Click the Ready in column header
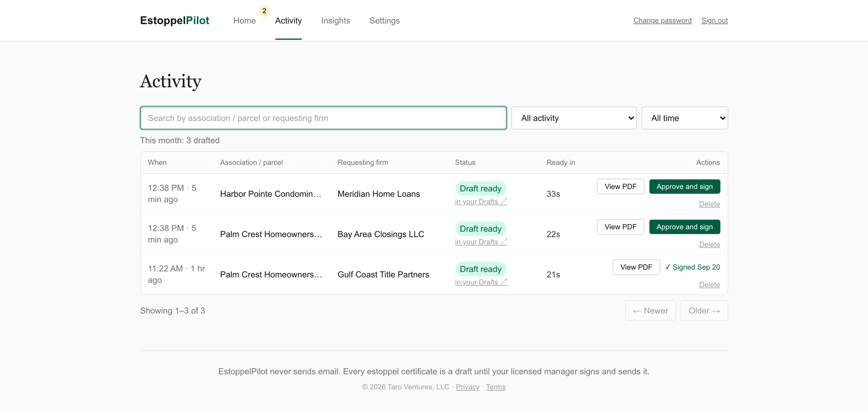The height and width of the screenshot is (411, 868). [x=561, y=162]
